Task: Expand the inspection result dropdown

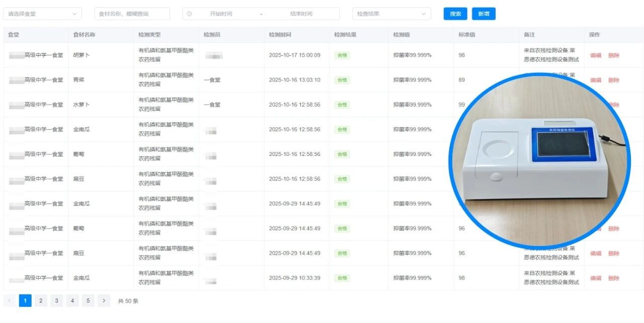Action: tap(391, 14)
